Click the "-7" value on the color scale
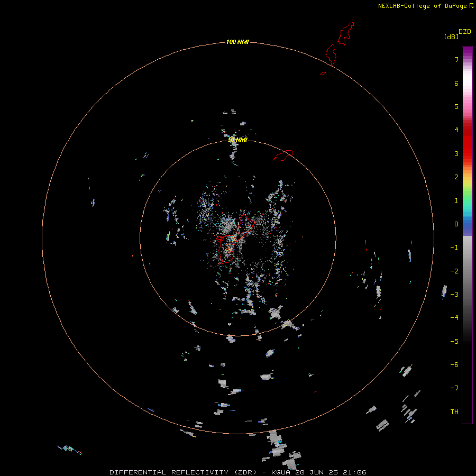This screenshot has height=476, width=476. pos(454,388)
